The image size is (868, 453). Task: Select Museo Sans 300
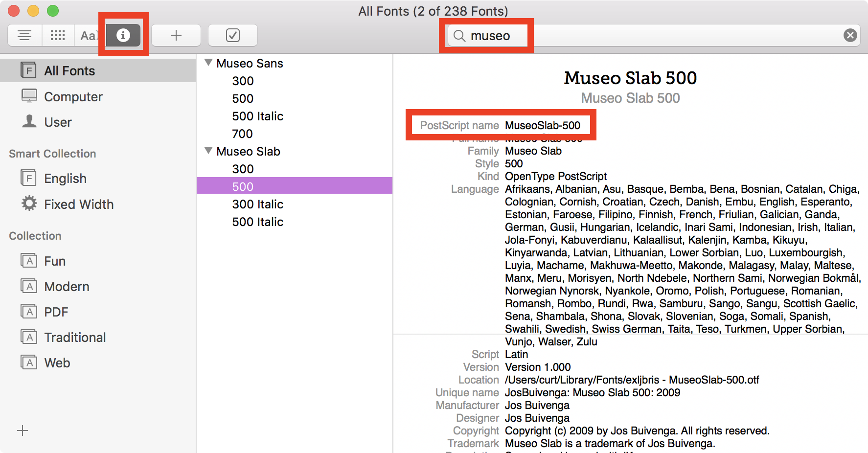295,81
